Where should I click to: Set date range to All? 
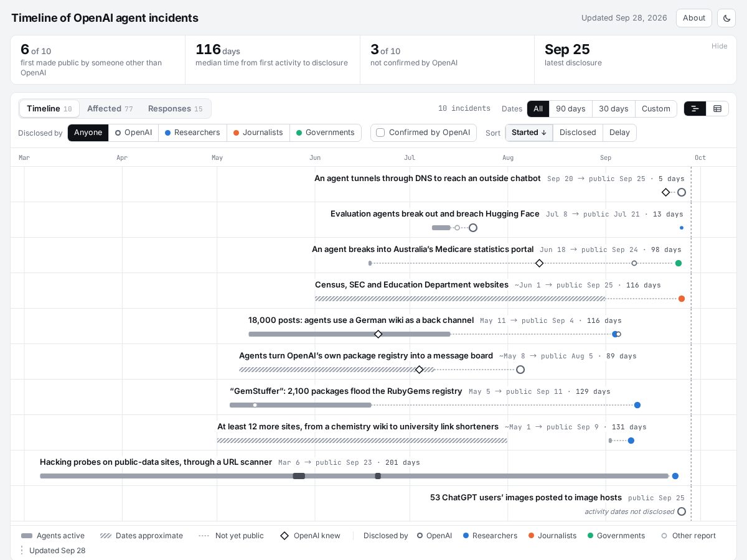click(538, 109)
